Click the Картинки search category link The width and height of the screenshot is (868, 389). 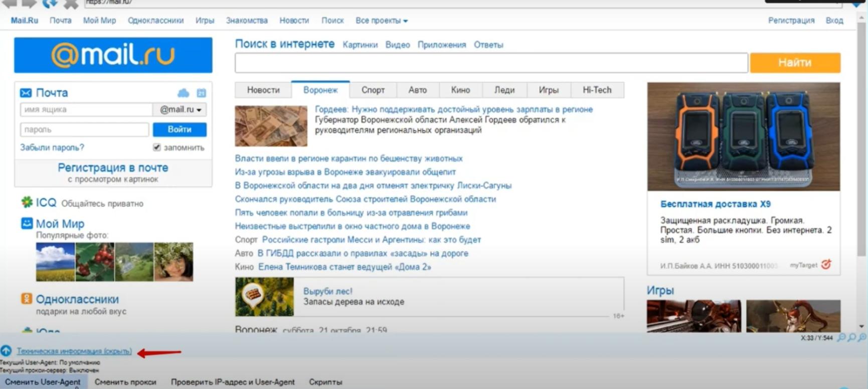360,45
